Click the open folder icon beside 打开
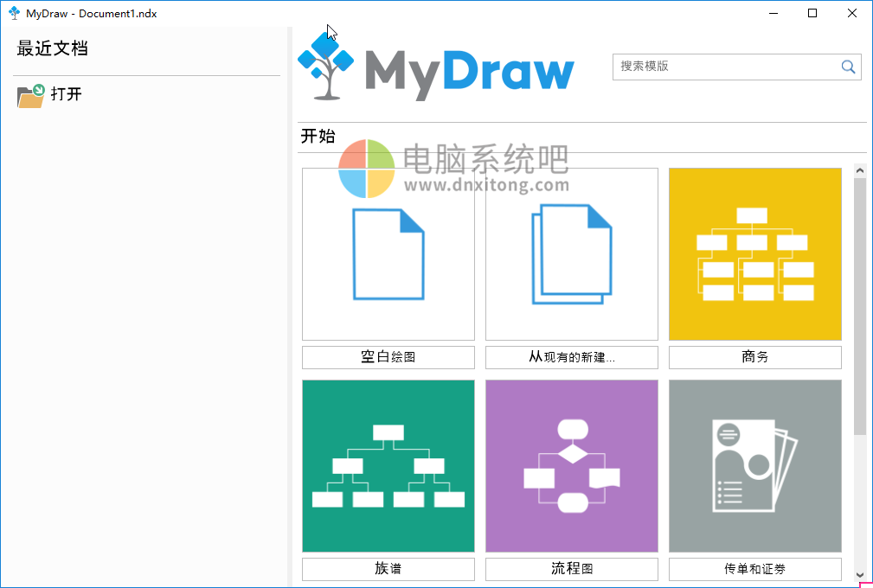 [x=29, y=95]
